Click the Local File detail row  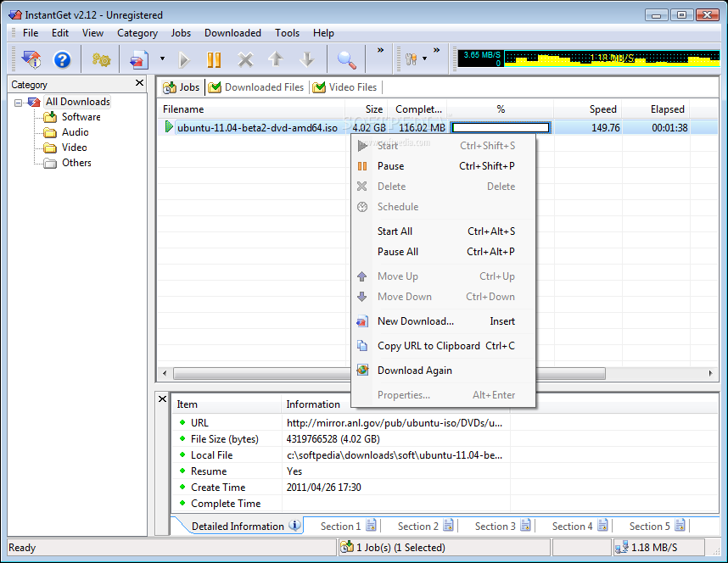click(x=343, y=455)
